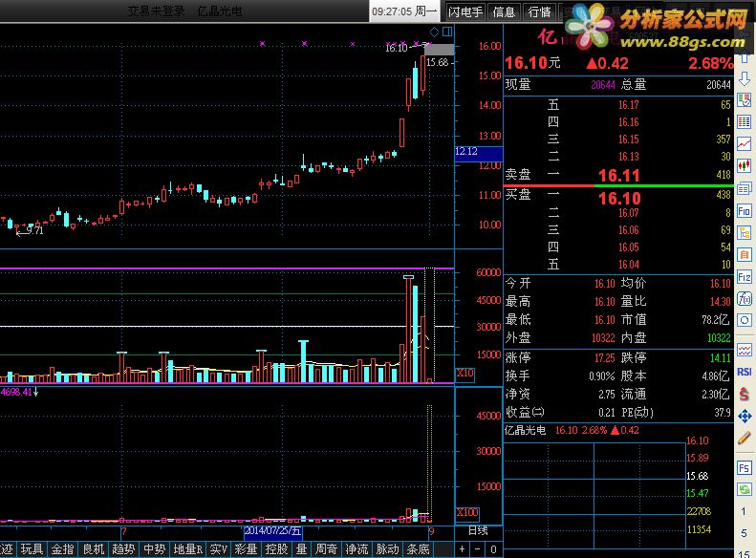Viewport: 756px width, 558px height.
Task: Open the f(x) formula manager icon
Action: 745,299
